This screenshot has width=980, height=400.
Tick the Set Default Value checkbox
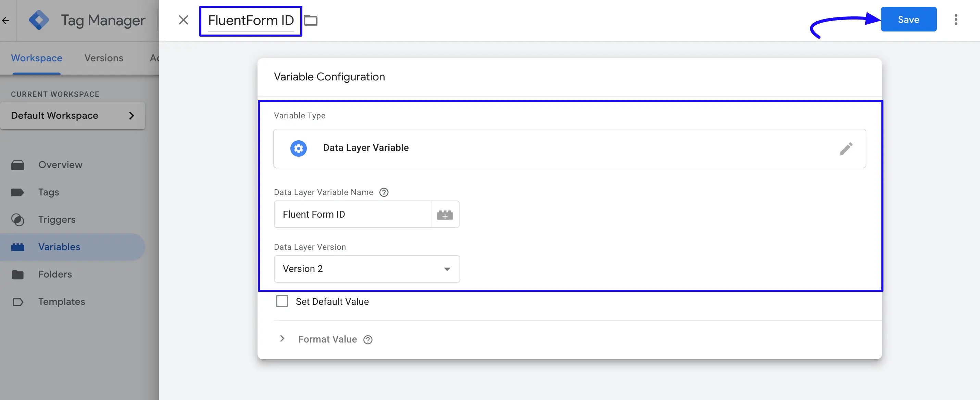click(x=282, y=301)
